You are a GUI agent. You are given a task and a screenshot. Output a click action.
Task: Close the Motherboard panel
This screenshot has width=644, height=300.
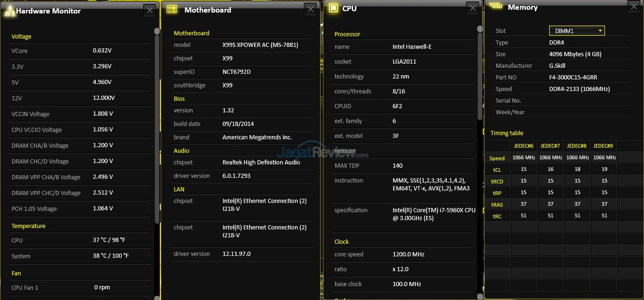coord(311,9)
